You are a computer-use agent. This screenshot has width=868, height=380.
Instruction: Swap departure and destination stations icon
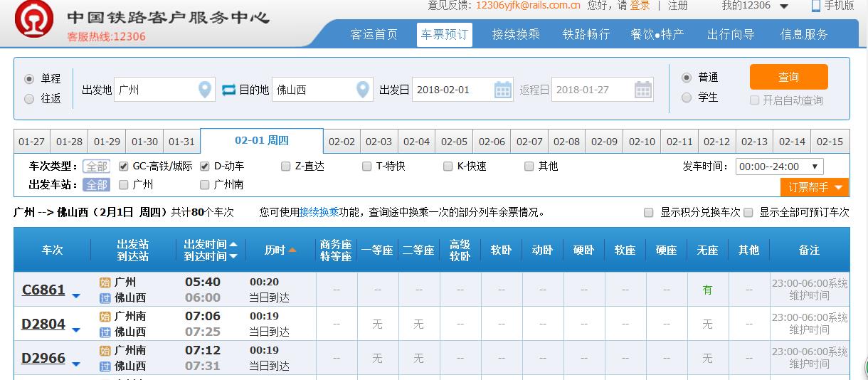tap(228, 90)
